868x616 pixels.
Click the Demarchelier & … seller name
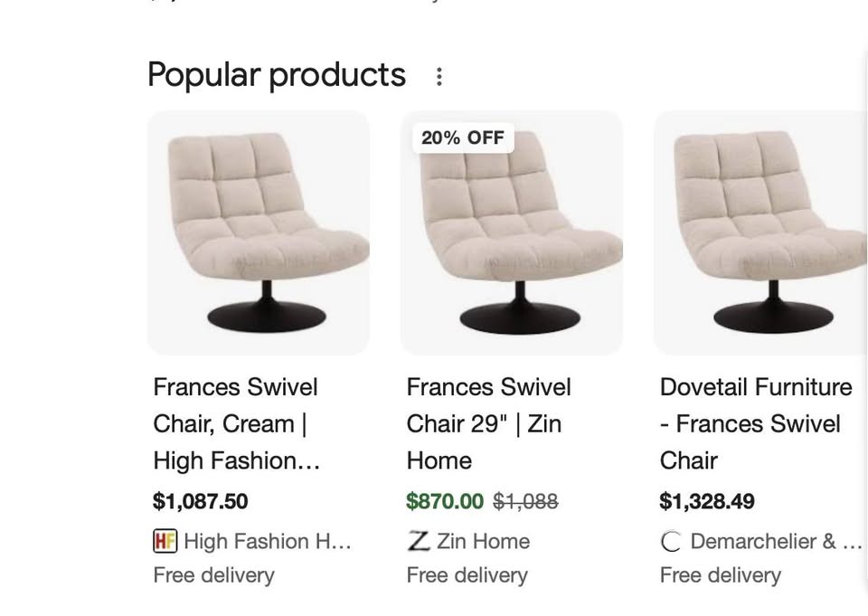click(x=775, y=541)
